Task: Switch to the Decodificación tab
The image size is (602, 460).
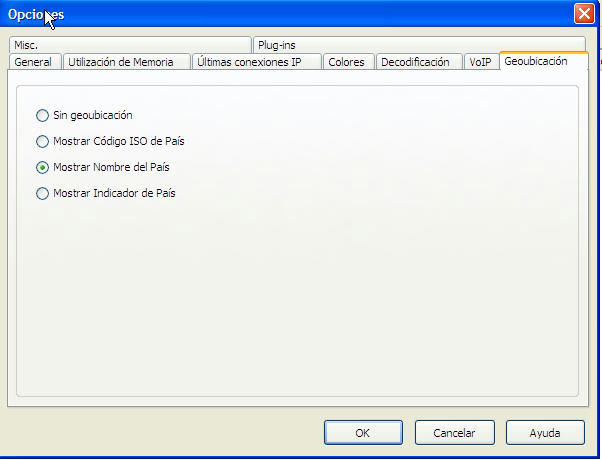Action: click(419, 62)
